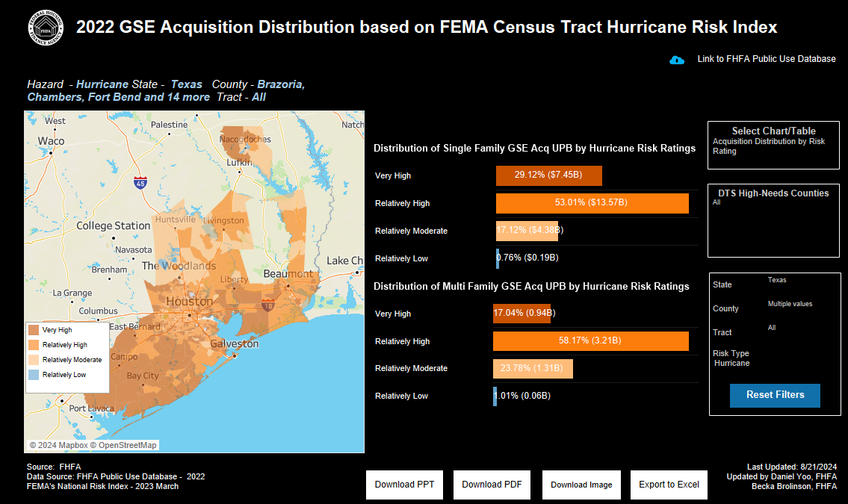Click the I-10 highway shield on map
This screenshot has height=504, width=848.
point(268,305)
